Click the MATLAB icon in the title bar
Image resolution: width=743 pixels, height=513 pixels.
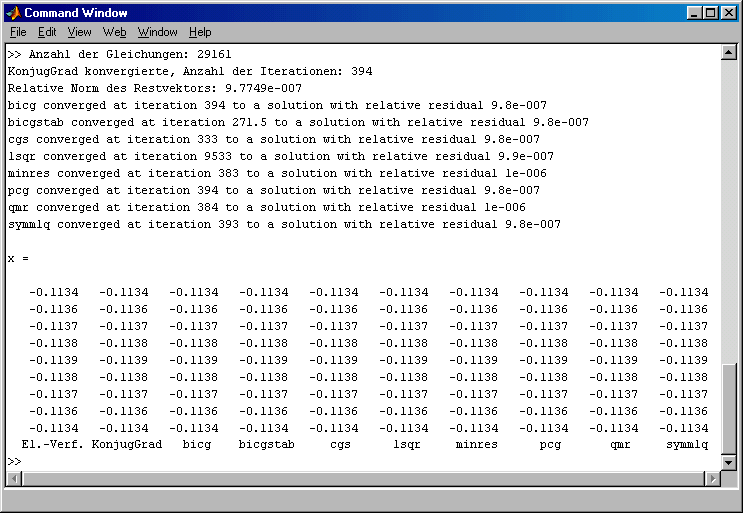tap(13, 13)
